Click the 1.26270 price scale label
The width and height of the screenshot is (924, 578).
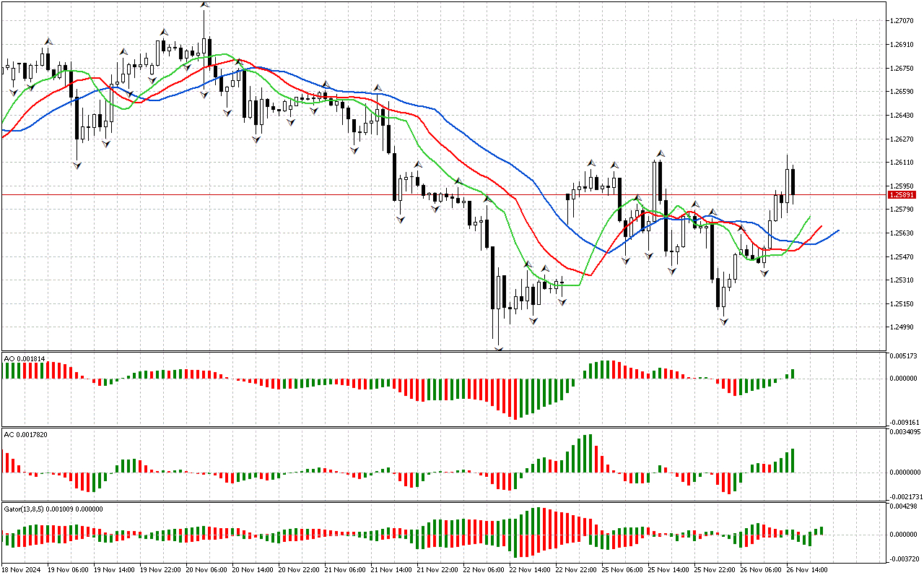(x=902, y=139)
